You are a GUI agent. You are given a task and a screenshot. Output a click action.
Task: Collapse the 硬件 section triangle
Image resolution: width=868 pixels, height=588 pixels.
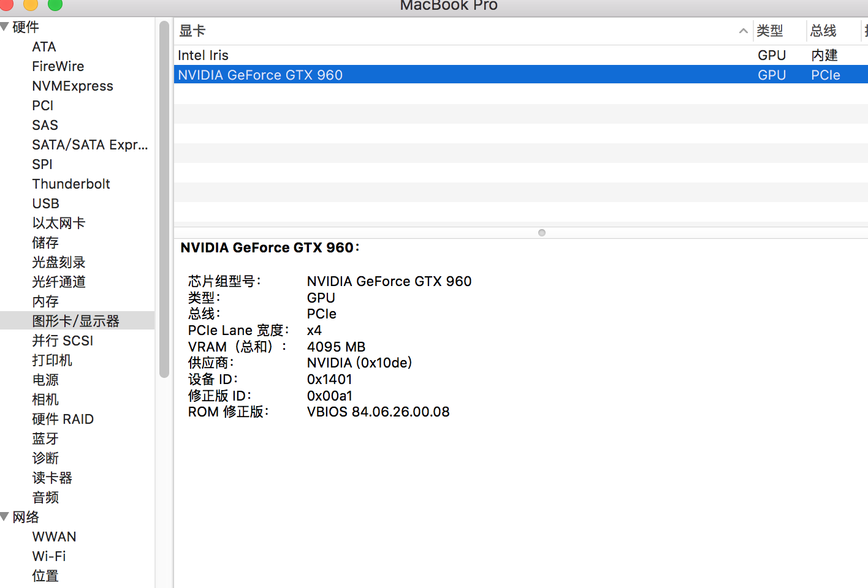[x=4, y=27]
